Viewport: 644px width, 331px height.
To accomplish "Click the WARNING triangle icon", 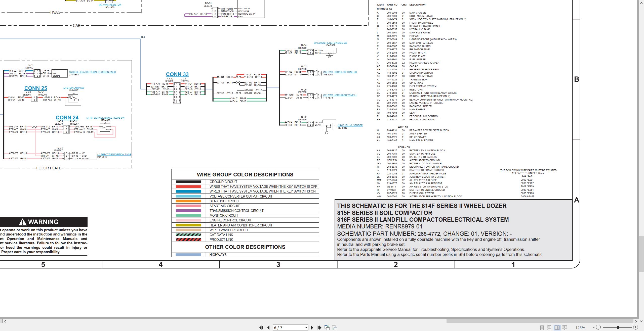I will (x=22, y=222).
